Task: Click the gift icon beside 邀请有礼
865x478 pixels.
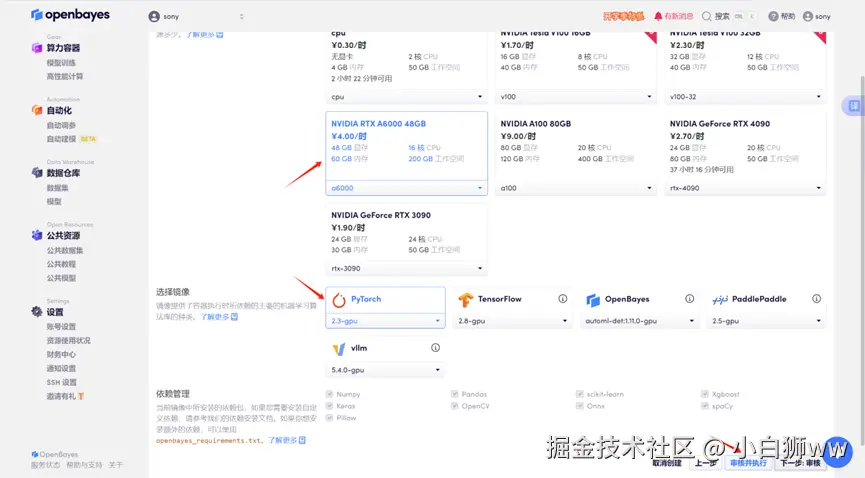Action: coord(81,396)
